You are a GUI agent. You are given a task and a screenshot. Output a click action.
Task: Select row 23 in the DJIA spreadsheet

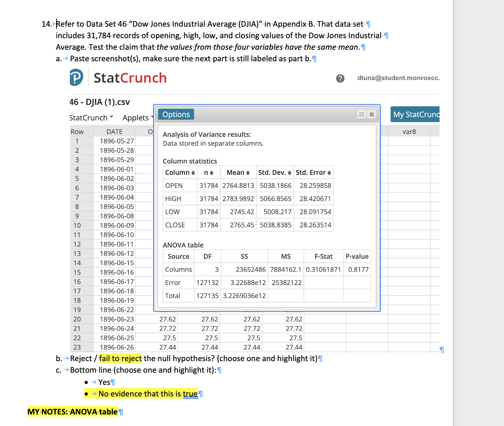pyautogui.click(x=77, y=347)
